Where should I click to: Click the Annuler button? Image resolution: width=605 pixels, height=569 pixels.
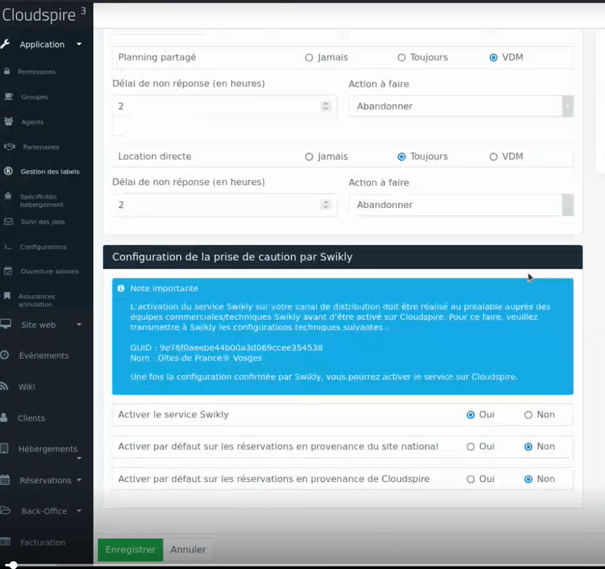[188, 550]
